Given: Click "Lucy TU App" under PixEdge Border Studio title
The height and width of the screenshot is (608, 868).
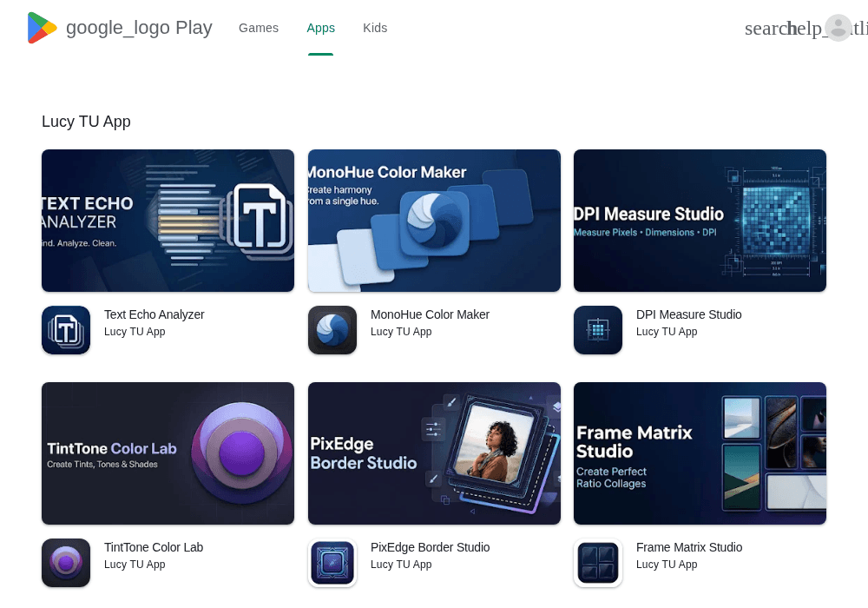Looking at the screenshot, I should 401,565.
